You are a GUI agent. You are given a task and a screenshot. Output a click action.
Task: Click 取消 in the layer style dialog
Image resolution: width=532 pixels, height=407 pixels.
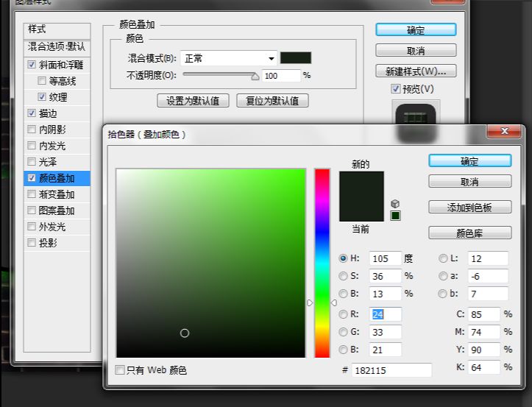pyautogui.click(x=416, y=51)
